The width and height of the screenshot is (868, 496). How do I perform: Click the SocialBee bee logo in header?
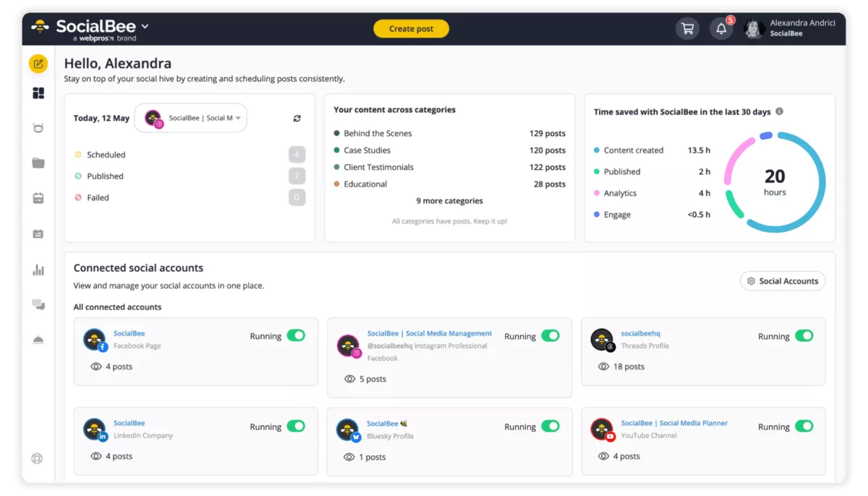pos(41,27)
